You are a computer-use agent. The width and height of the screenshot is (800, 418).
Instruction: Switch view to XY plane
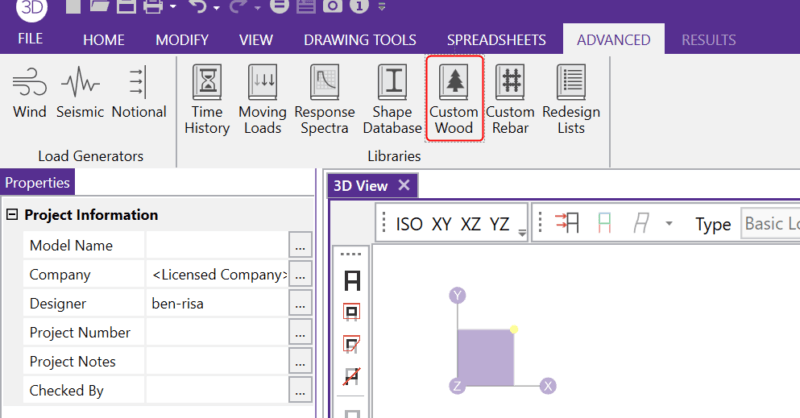click(442, 224)
